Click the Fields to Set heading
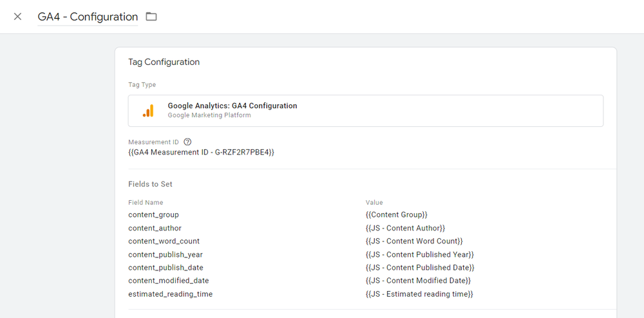644x318 pixels. [x=150, y=184]
